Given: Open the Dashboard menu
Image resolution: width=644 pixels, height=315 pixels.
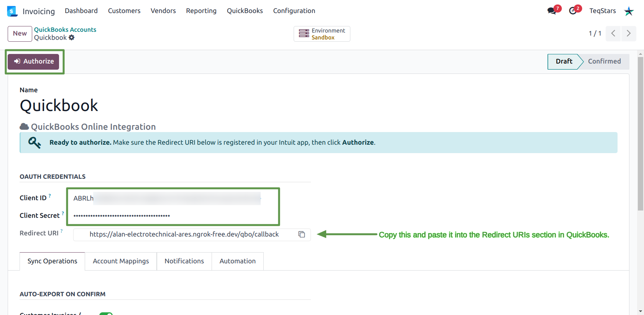Looking at the screenshot, I should (81, 11).
